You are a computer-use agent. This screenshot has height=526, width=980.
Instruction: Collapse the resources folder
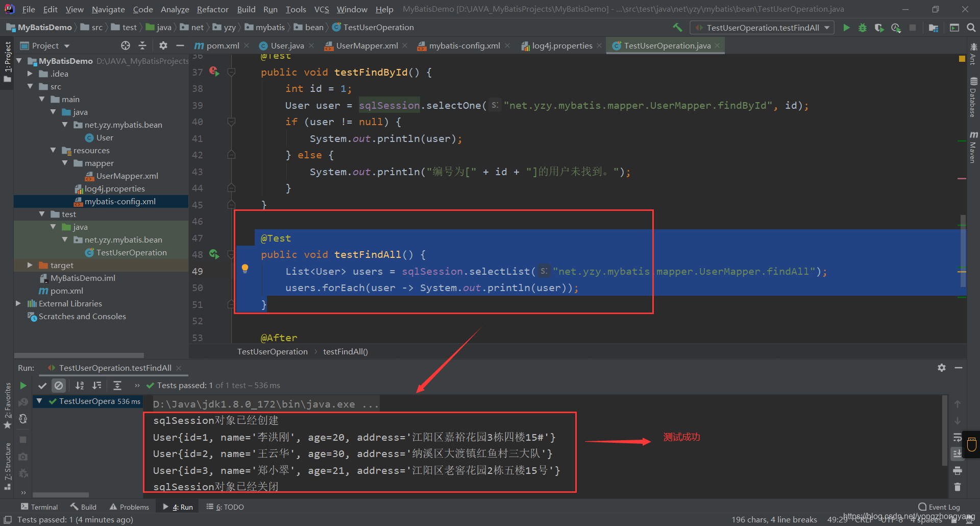(x=53, y=150)
